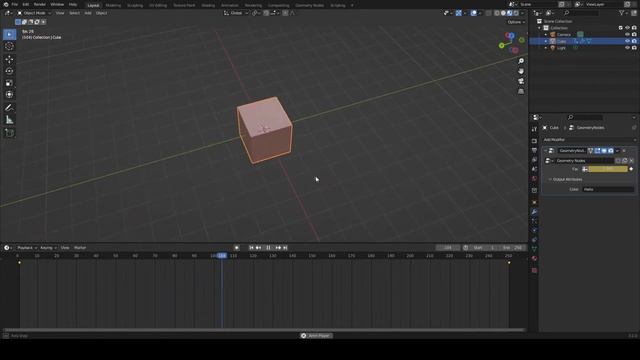Switch to the Modeling workspace tab
Viewport: 640px width, 360px height.
pos(113,5)
